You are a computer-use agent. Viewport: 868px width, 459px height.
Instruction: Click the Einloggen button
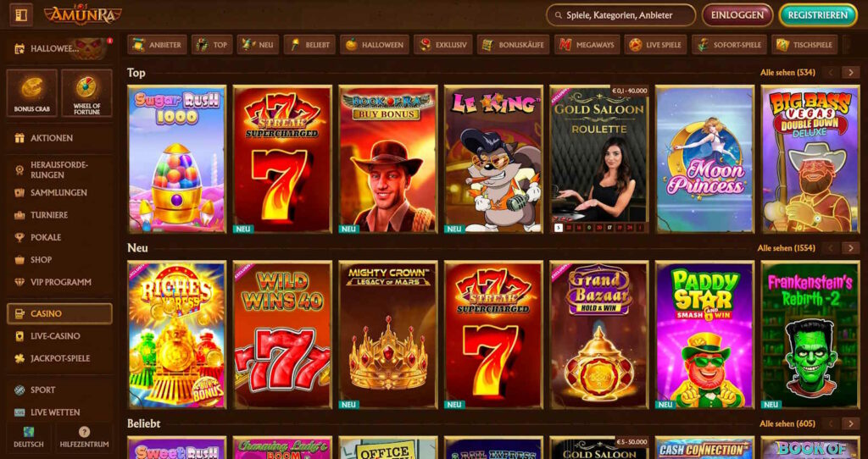coord(737,15)
